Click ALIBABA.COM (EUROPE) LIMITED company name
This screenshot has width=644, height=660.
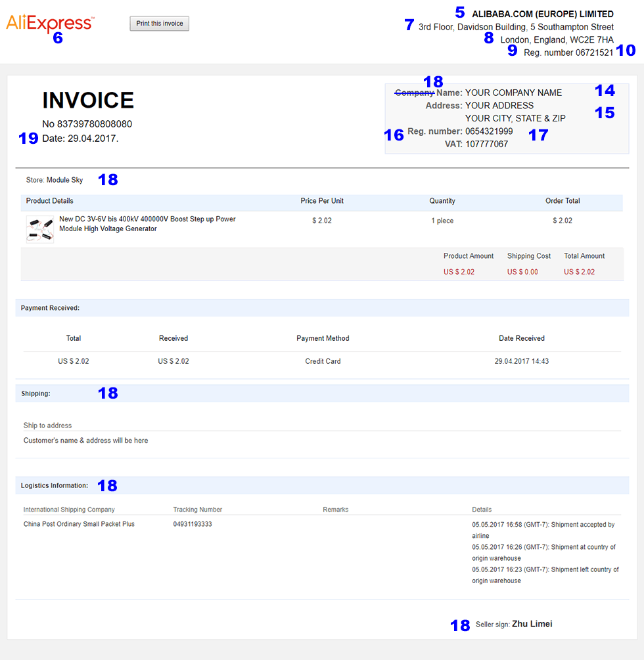tap(543, 14)
